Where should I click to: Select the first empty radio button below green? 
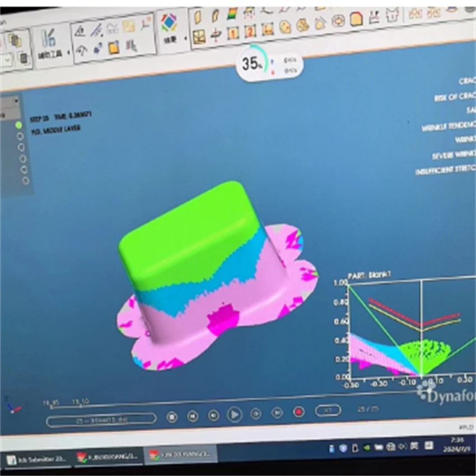pos(20,136)
